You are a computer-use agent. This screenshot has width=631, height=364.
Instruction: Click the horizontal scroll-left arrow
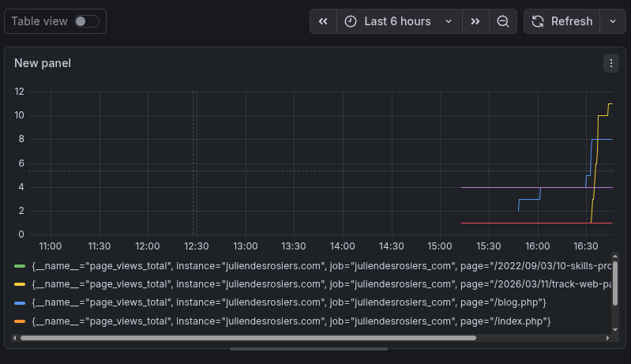[x=15, y=338]
